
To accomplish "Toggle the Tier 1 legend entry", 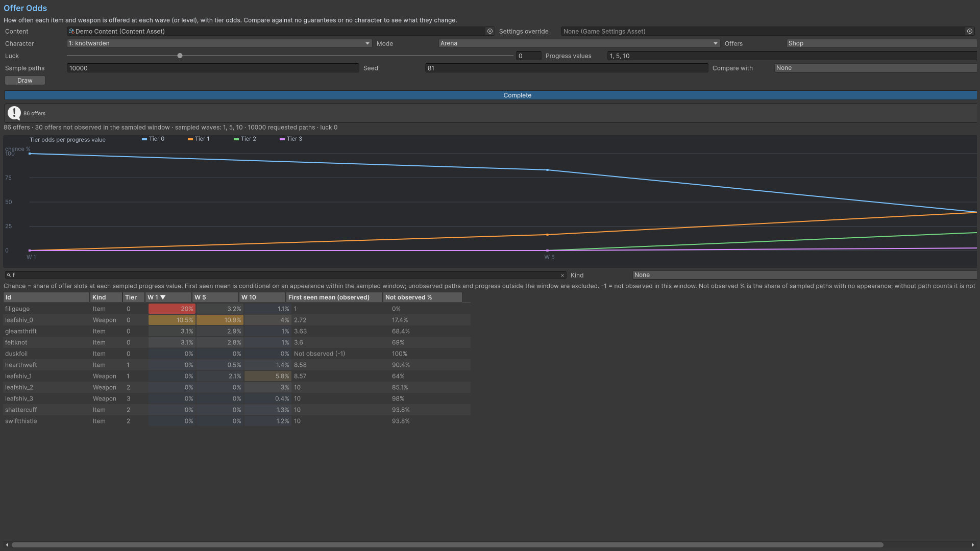I will click(199, 139).
